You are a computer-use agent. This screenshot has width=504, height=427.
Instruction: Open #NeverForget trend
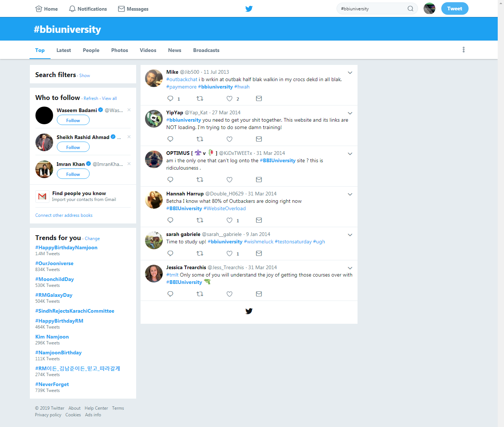(52, 384)
